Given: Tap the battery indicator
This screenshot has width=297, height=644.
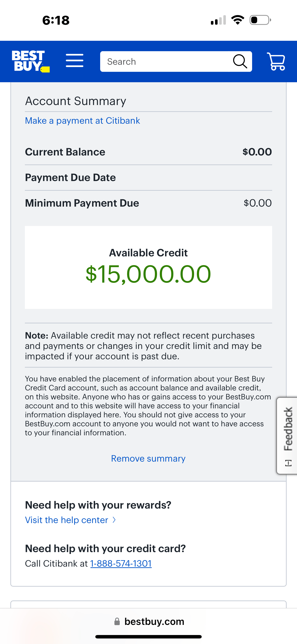Looking at the screenshot, I should tap(259, 20).
